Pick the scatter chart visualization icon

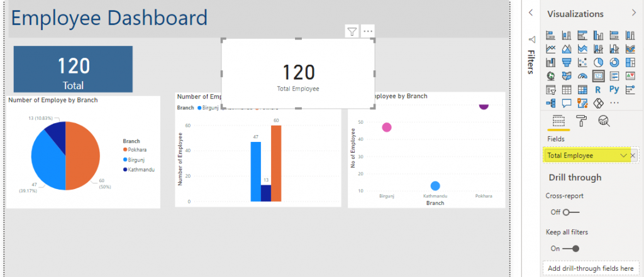click(582, 62)
